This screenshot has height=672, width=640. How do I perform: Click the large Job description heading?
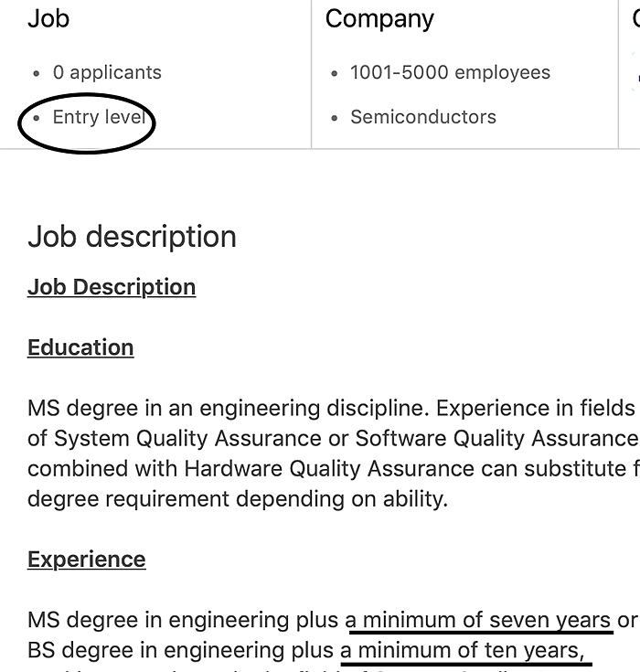click(x=132, y=237)
